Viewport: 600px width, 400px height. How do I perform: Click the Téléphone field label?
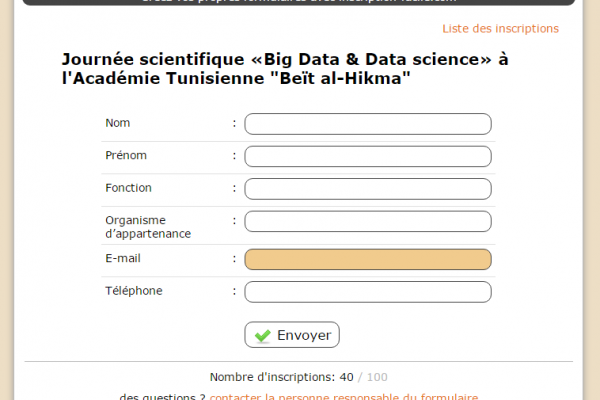[x=134, y=291]
